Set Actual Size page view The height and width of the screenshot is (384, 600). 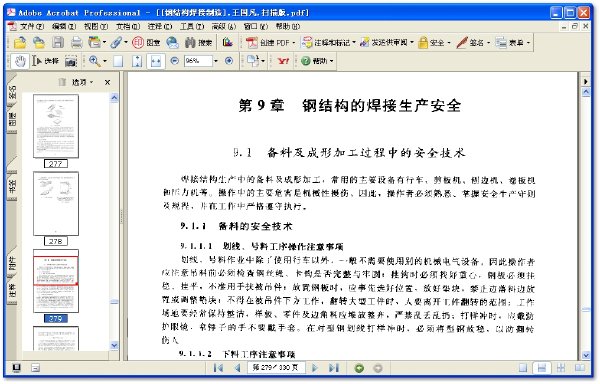(x=118, y=61)
